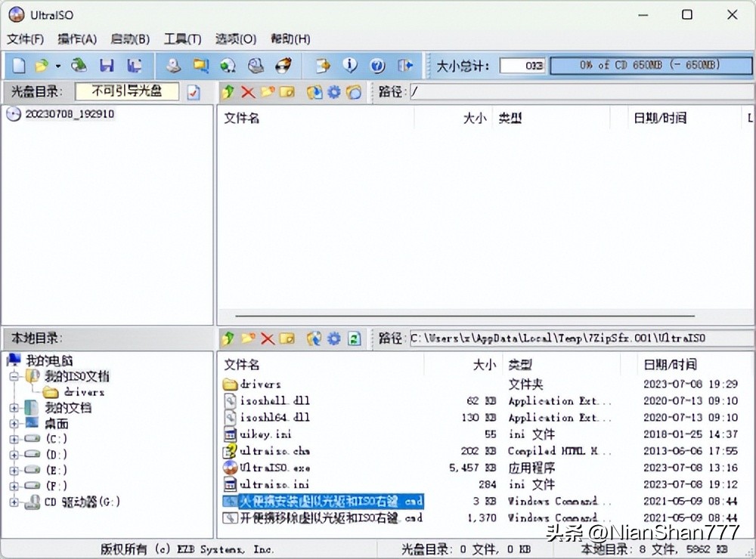Refresh the local directory listing

click(x=353, y=338)
